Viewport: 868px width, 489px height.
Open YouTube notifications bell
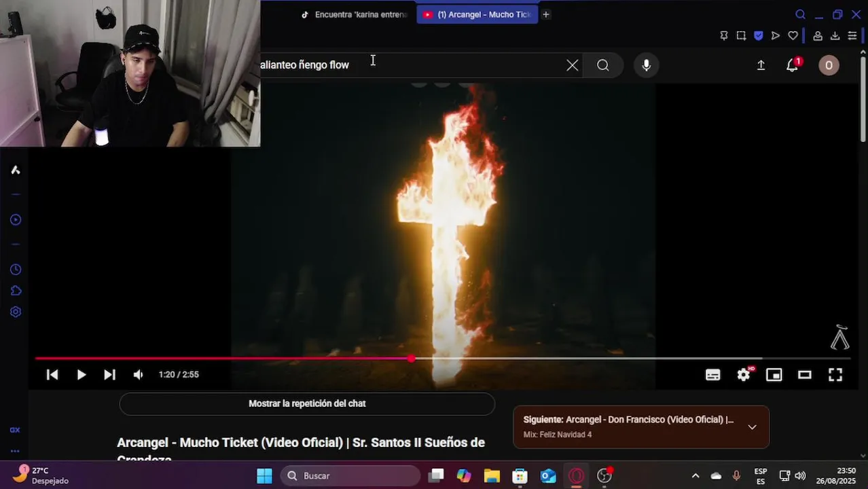tap(792, 65)
